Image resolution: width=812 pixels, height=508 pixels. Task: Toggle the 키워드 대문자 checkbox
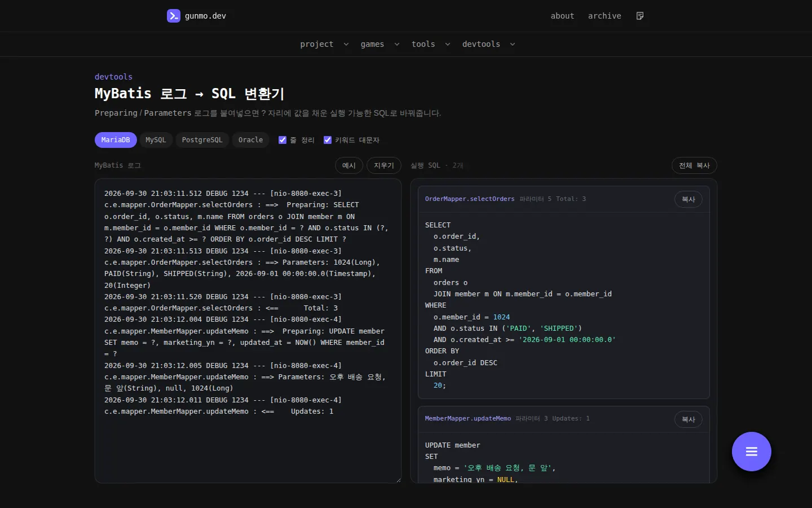[x=328, y=140]
